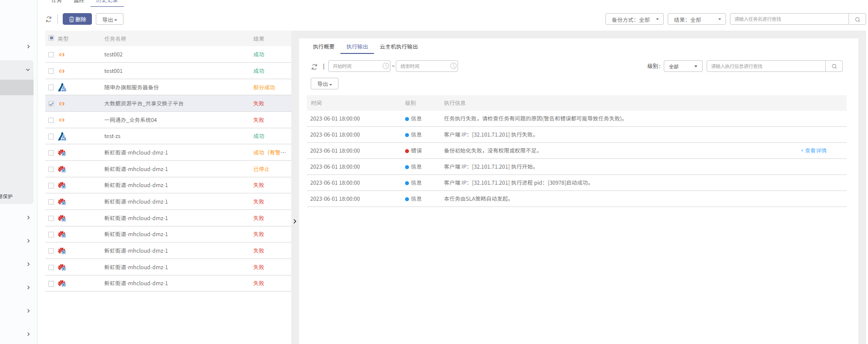The image size is (868, 344).
Task: Click the 开始时间 start time field
Action: 359,66
